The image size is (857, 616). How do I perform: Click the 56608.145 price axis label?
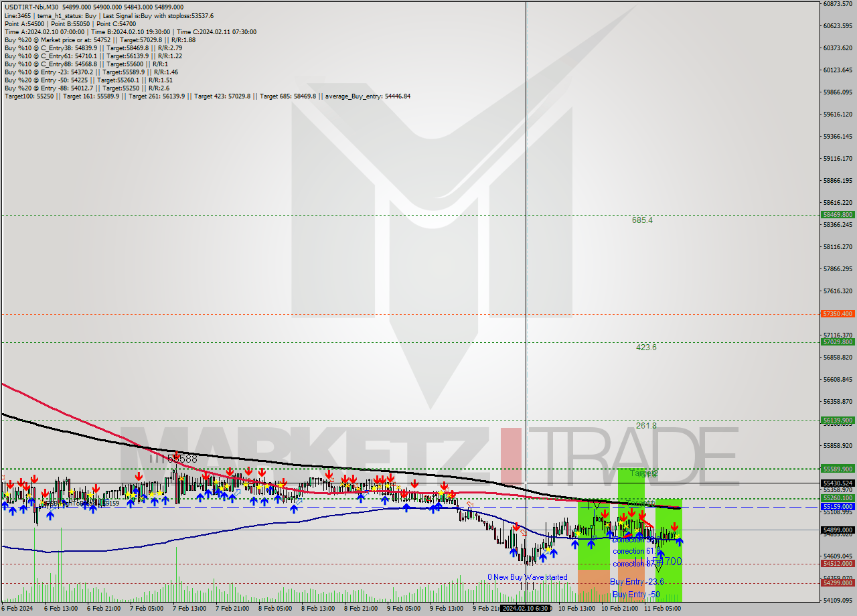[x=838, y=379]
